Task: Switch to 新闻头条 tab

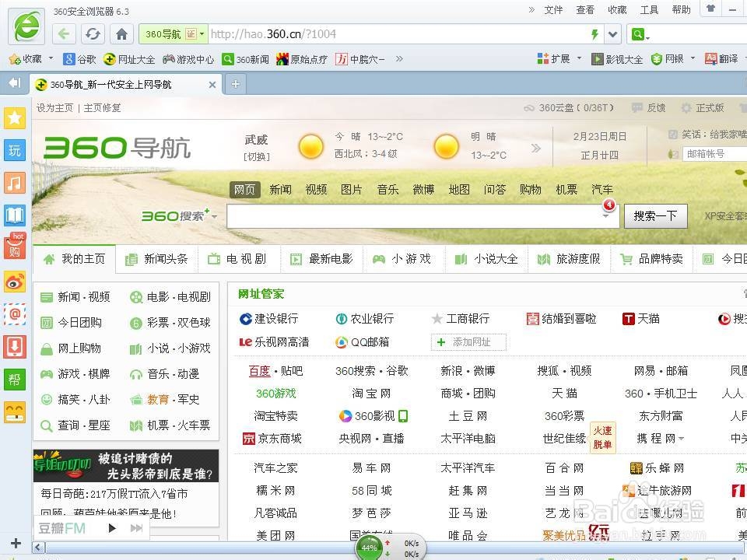Action: coord(156,259)
